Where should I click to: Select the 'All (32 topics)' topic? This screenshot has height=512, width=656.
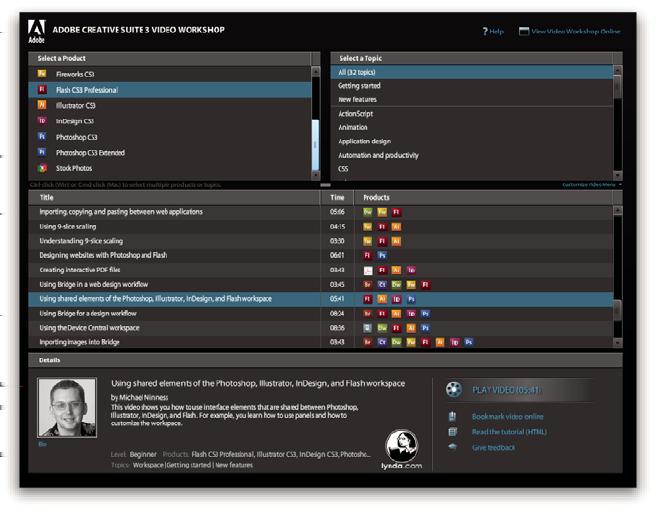[472, 72]
